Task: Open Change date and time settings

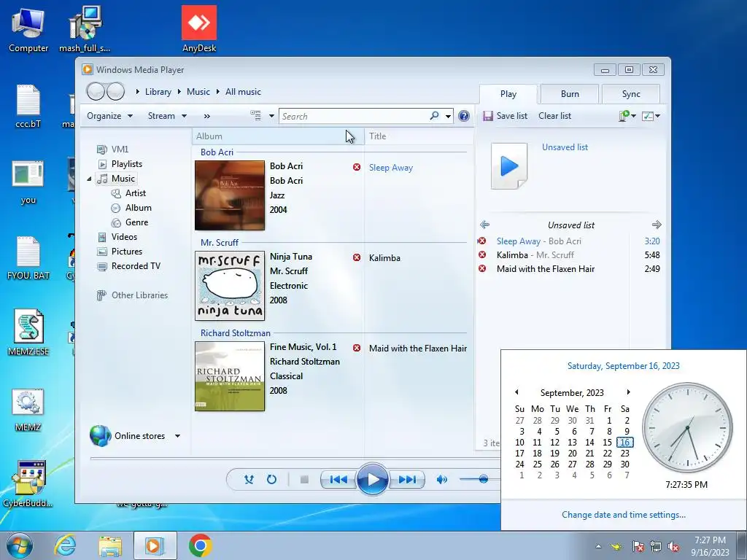Action: tap(624, 515)
